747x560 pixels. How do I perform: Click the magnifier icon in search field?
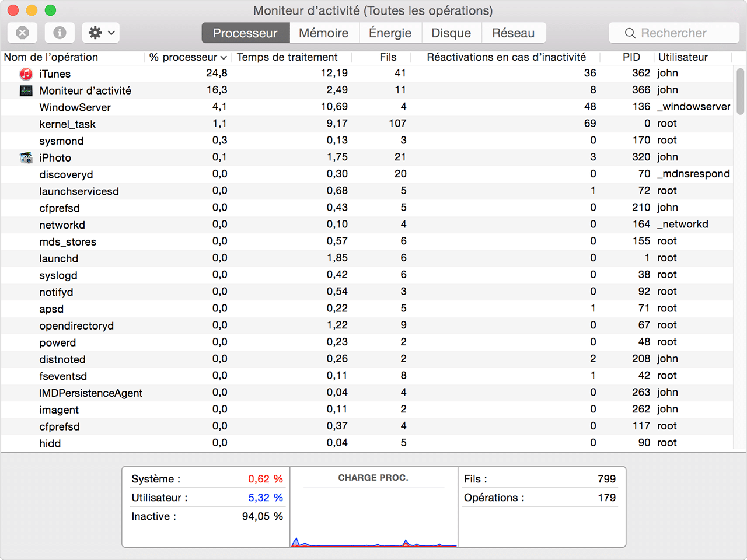[630, 33]
